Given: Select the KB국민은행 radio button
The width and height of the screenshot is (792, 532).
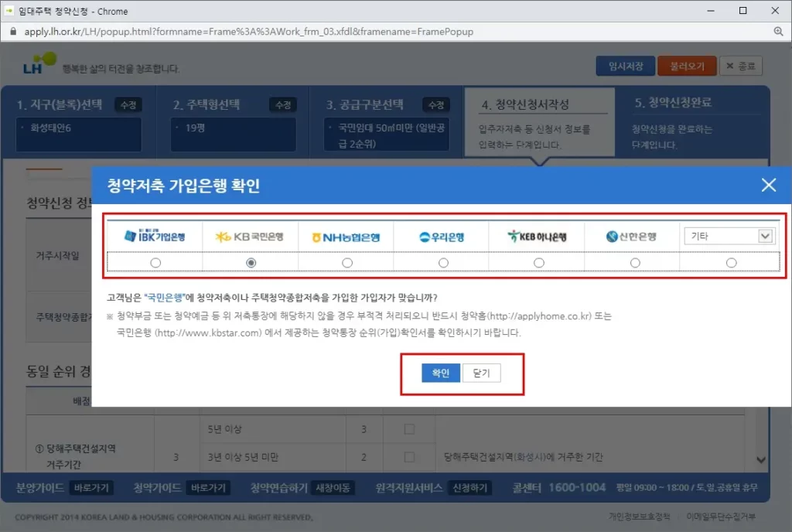Looking at the screenshot, I should (251, 263).
